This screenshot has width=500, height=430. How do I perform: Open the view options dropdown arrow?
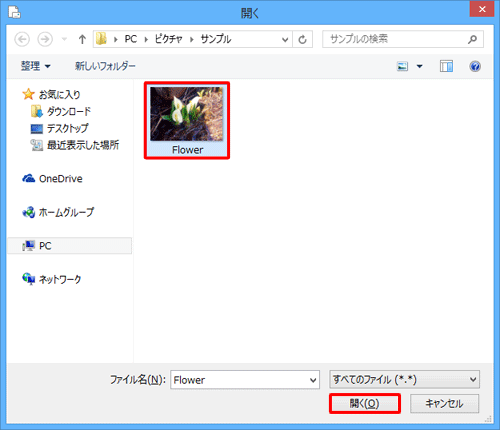(420, 66)
